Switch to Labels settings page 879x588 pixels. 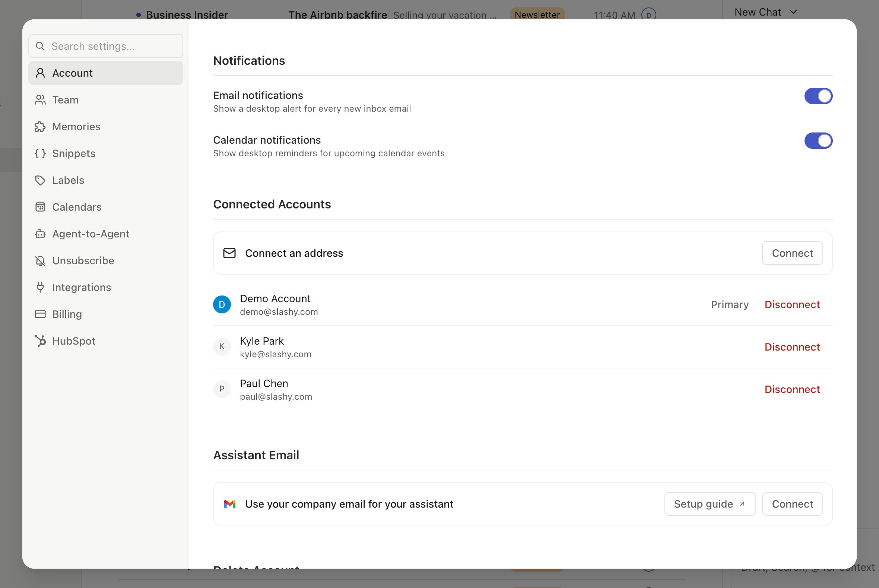[x=106, y=180]
